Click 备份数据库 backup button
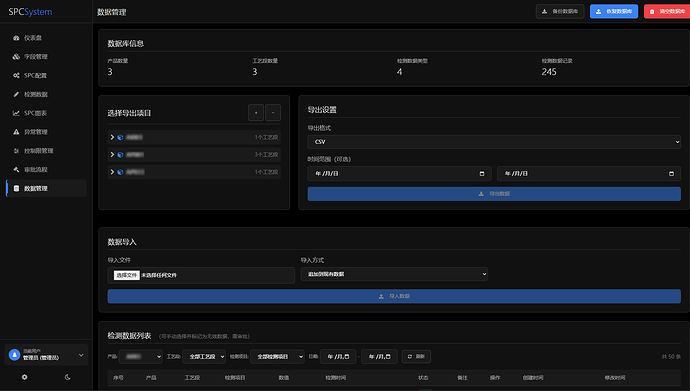690x391 pixels. tap(560, 11)
